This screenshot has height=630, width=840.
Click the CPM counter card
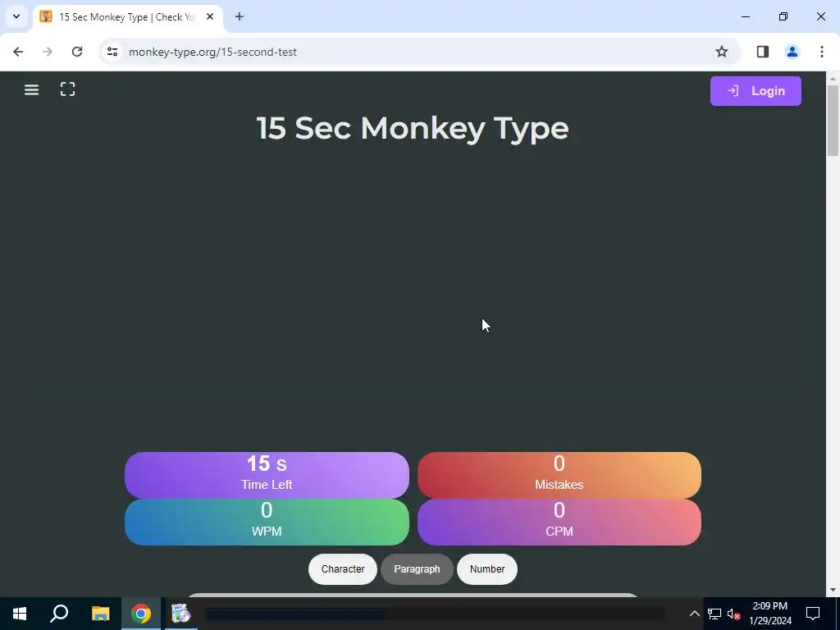tap(559, 523)
